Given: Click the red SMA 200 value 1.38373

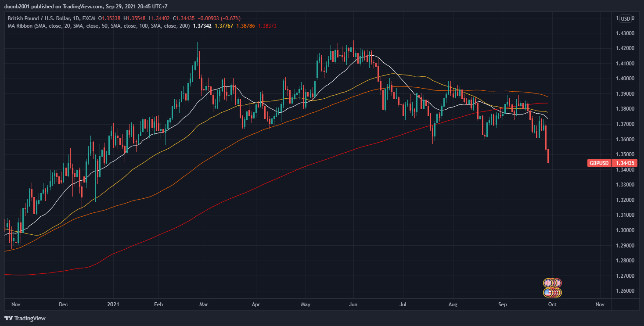Looking at the screenshot, I should pyautogui.click(x=267, y=26).
